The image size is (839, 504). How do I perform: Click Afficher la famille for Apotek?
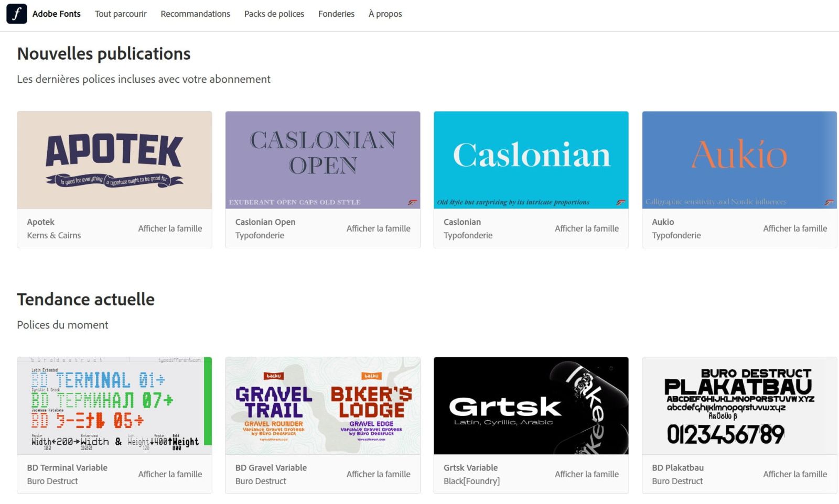point(170,228)
